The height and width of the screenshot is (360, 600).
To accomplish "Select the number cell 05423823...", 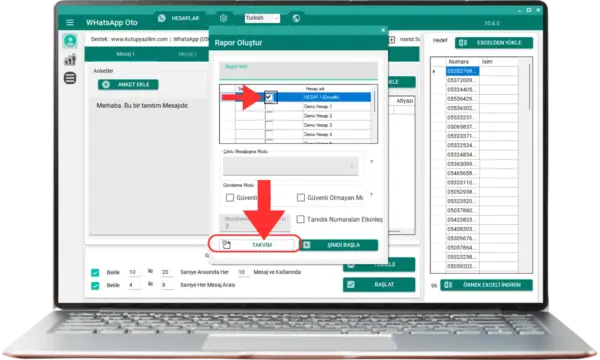I will [x=462, y=220].
